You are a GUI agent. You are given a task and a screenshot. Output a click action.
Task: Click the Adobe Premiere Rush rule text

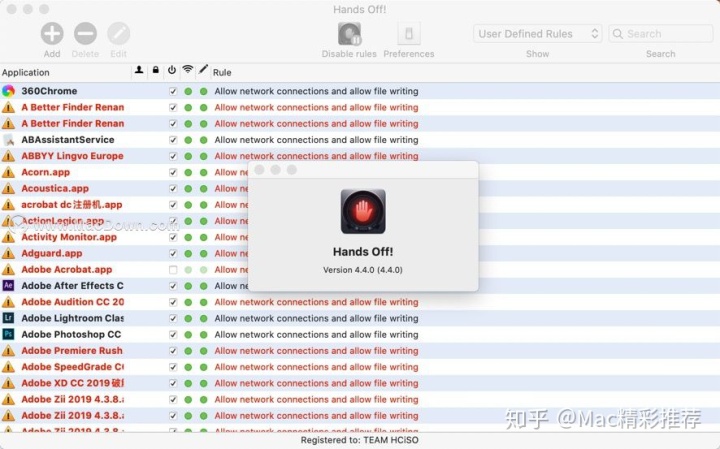(x=316, y=351)
